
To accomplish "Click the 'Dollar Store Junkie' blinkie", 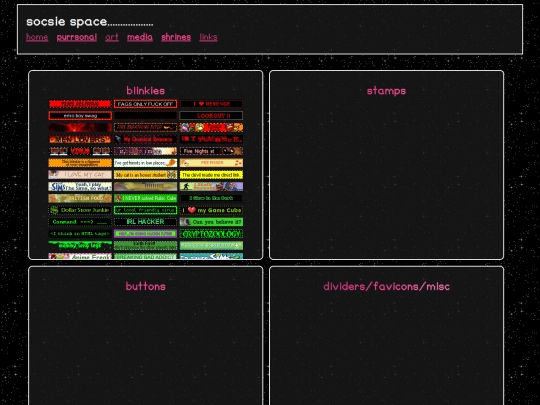I will 80,210.
